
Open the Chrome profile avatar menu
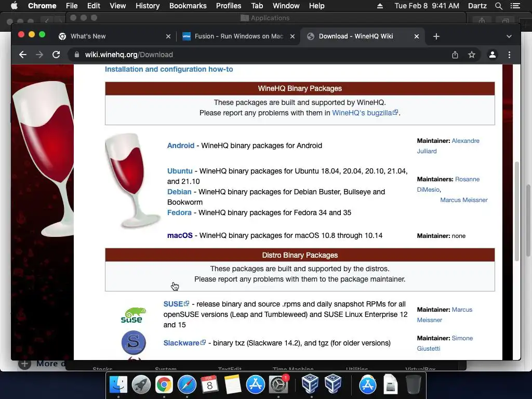click(493, 55)
